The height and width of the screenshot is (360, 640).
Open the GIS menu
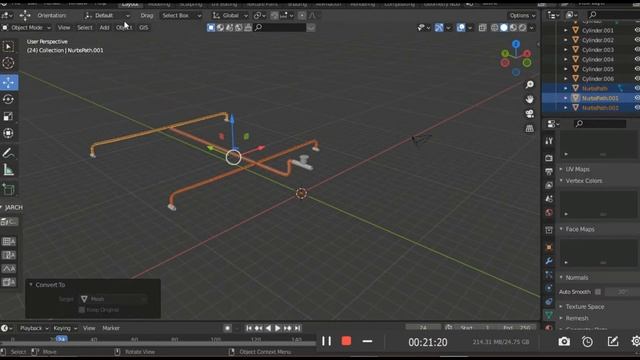pyautogui.click(x=144, y=28)
